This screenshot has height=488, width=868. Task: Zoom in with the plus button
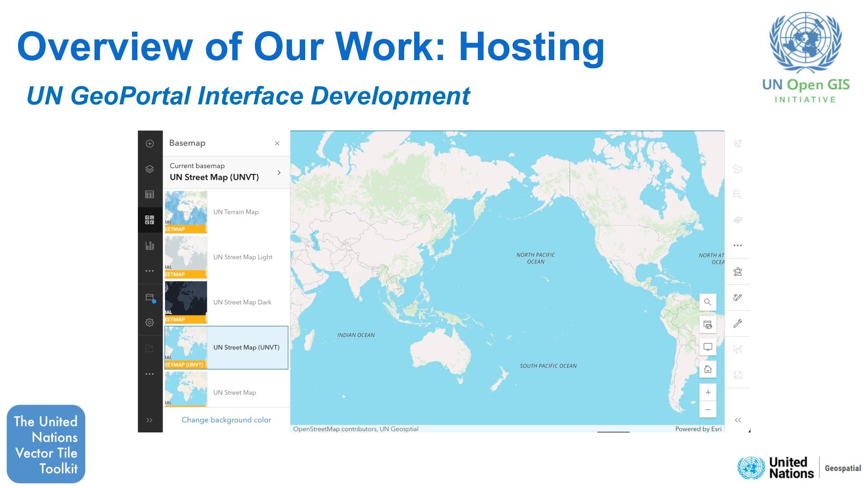[708, 392]
